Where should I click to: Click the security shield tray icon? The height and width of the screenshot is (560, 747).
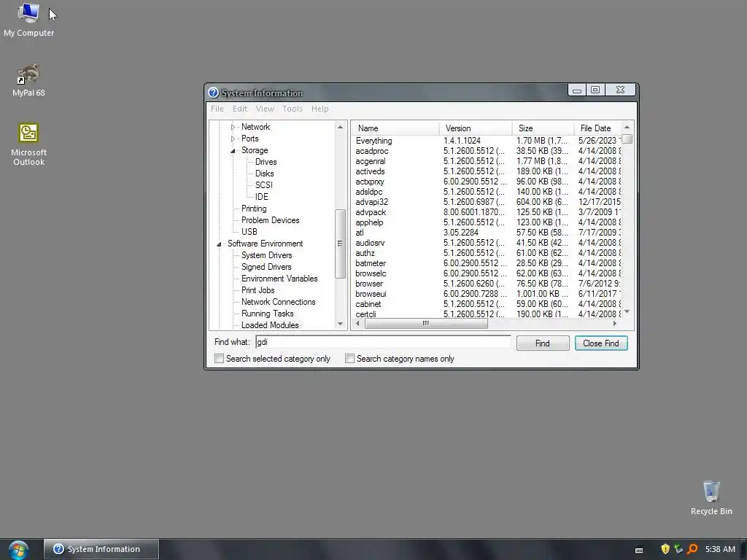coord(665,549)
